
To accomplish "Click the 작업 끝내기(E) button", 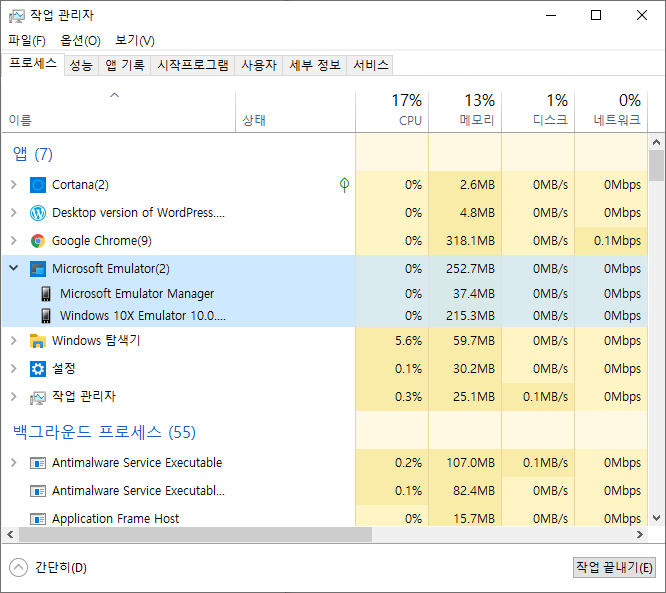I will 614,568.
